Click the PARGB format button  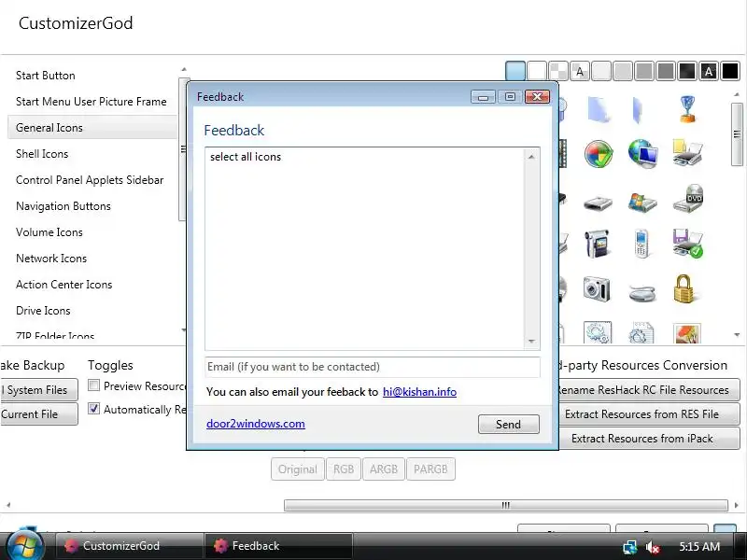[430, 469]
